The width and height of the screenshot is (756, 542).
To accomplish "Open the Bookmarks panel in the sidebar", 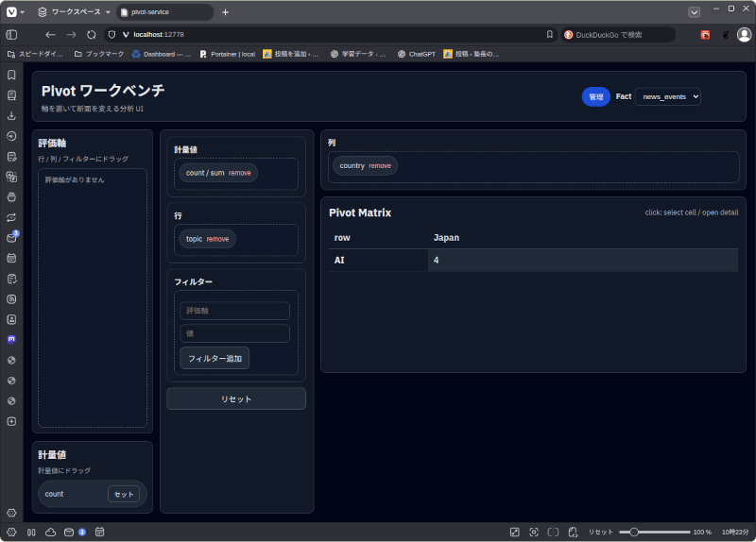I will point(11,75).
